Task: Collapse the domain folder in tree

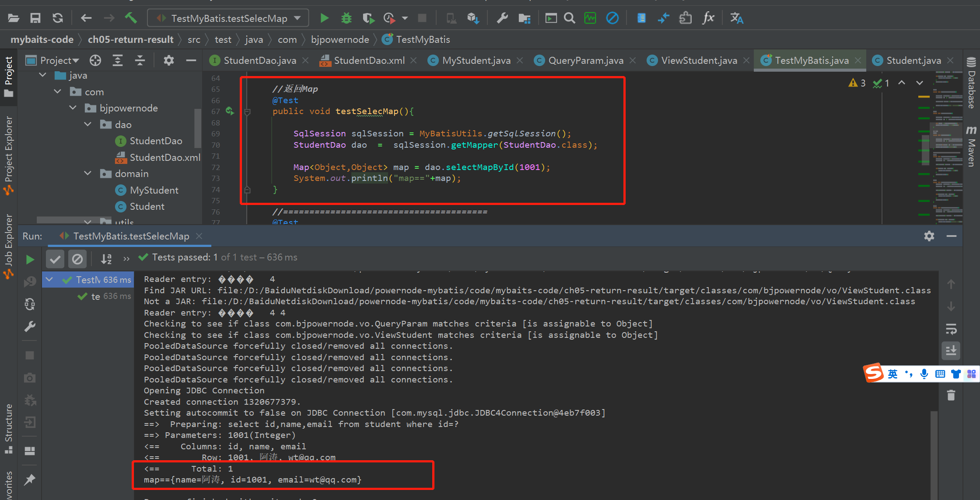Action: (x=87, y=174)
